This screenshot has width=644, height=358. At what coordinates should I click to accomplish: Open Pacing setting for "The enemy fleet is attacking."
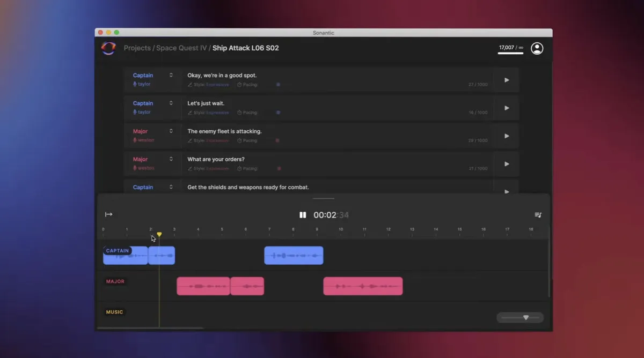pyautogui.click(x=247, y=140)
